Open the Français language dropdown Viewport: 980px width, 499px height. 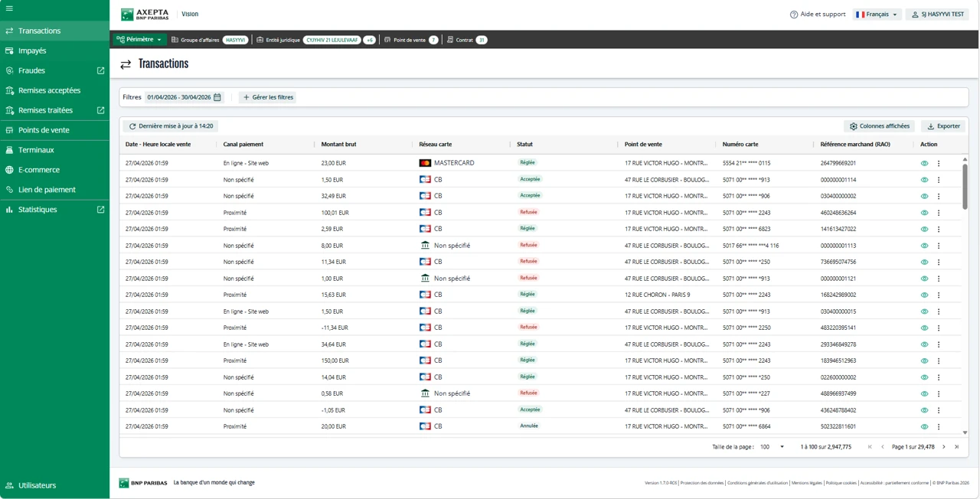point(877,15)
